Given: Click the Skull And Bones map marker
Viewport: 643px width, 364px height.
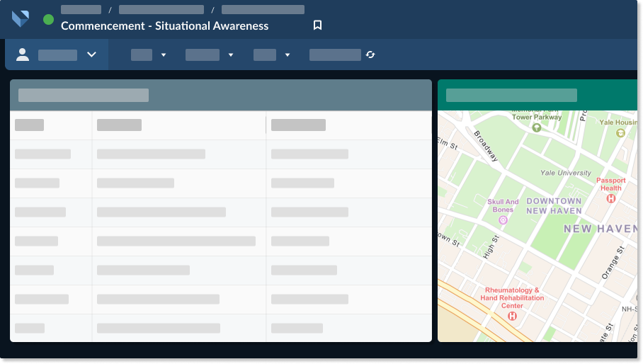Looking at the screenshot, I should (503, 220).
